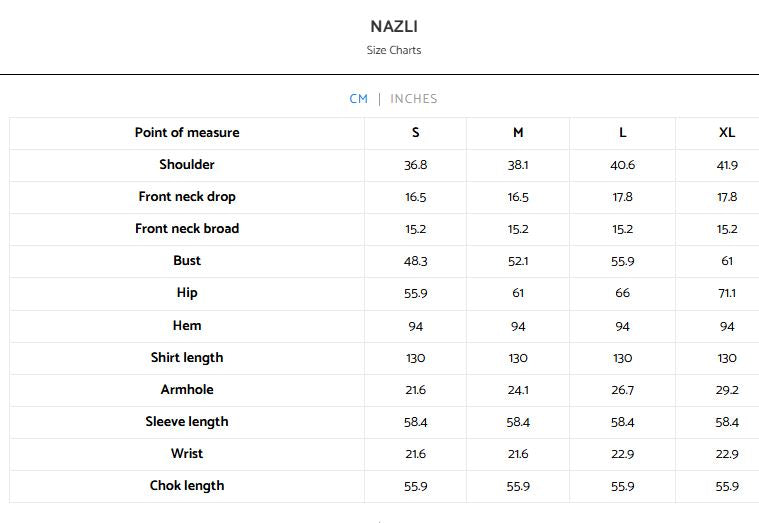Click the Hem row label
759x523 pixels.
[x=187, y=325]
